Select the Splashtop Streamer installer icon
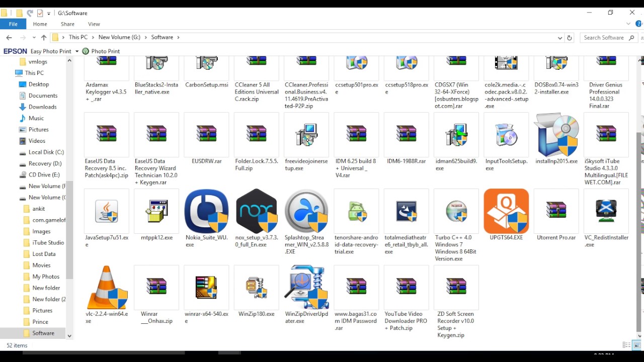Viewport: 644px width, 362px height. [x=306, y=211]
